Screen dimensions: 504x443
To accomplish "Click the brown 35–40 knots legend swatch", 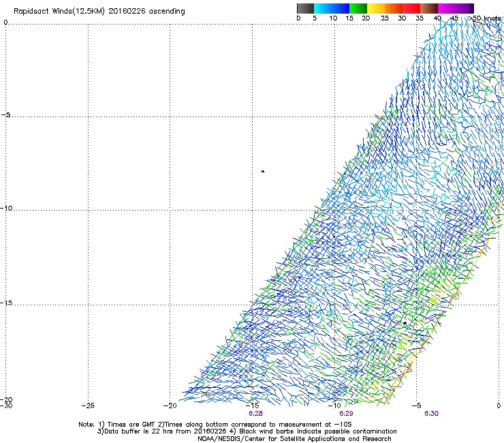I will (429, 8).
